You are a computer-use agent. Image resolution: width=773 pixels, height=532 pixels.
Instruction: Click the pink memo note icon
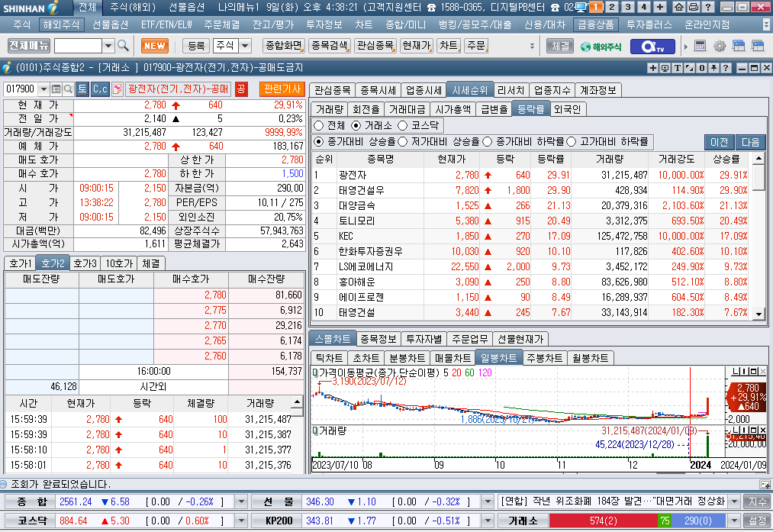[117, 89]
